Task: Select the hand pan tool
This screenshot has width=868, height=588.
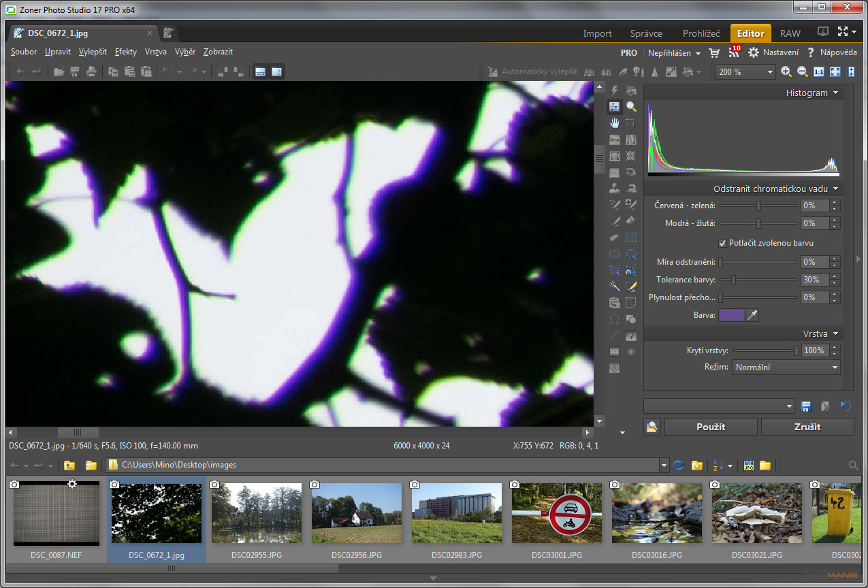Action: coord(615,123)
